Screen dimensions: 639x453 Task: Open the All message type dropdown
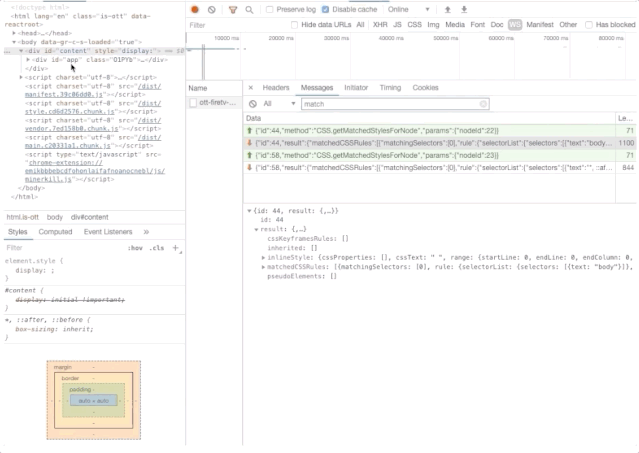tap(279, 104)
